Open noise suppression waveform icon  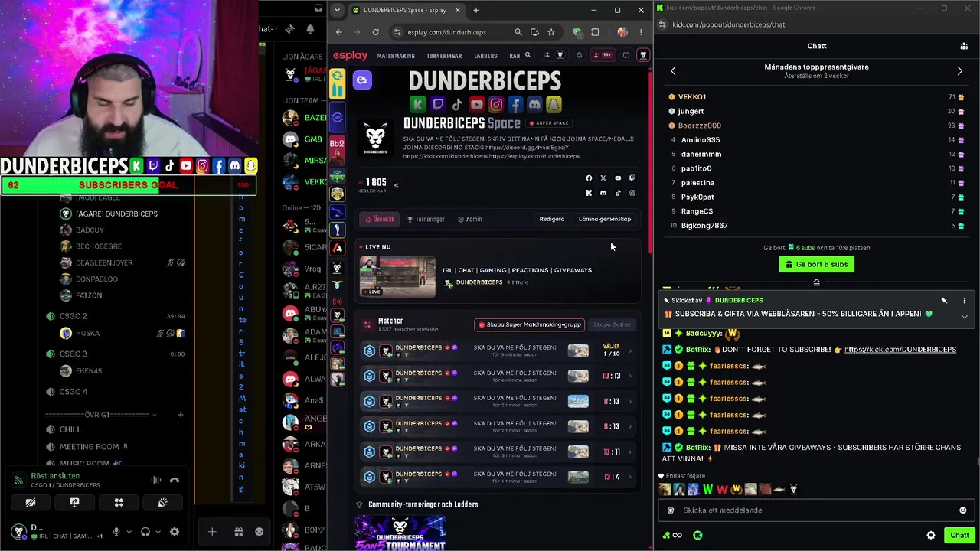coord(155,481)
